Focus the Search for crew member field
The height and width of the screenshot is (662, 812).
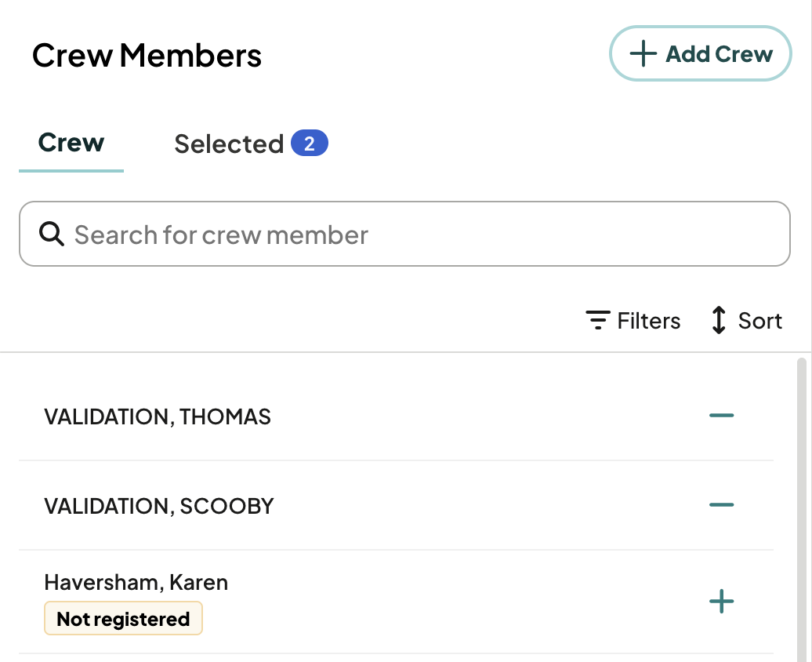click(404, 234)
